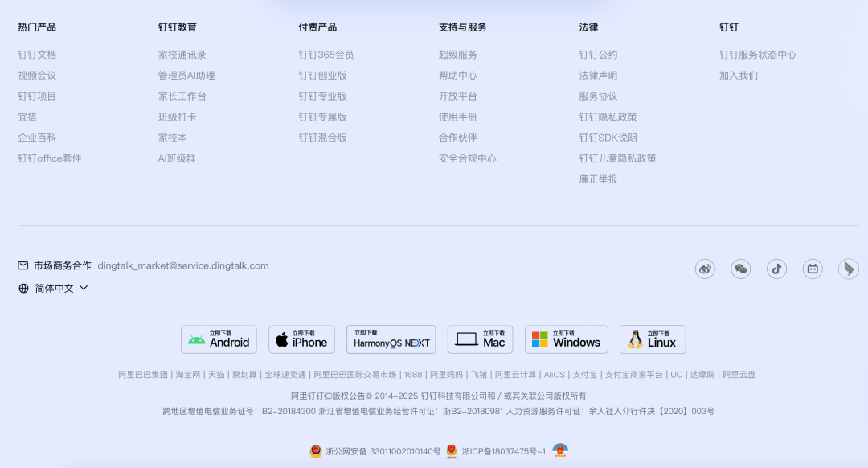The width and height of the screenshot is (868, 468).
Task: Visit 支付宝商家平台 footer link
Action: [x=634, y=375]
